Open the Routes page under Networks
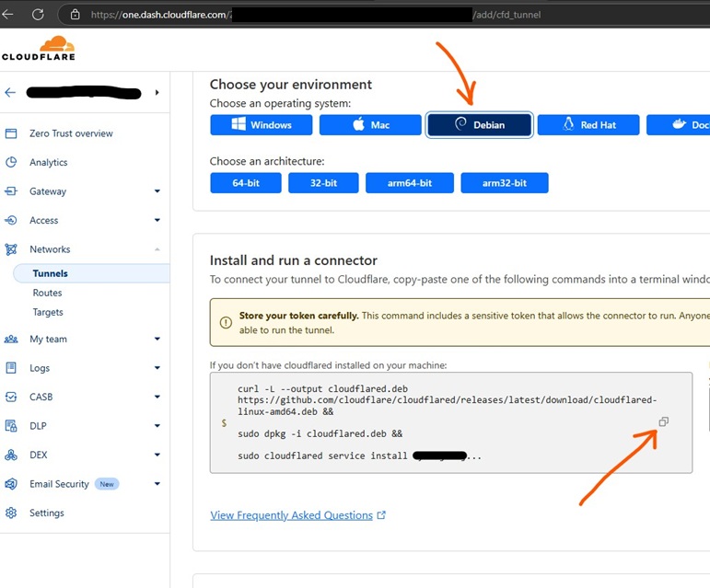710x588 pixels. [47, 293]
